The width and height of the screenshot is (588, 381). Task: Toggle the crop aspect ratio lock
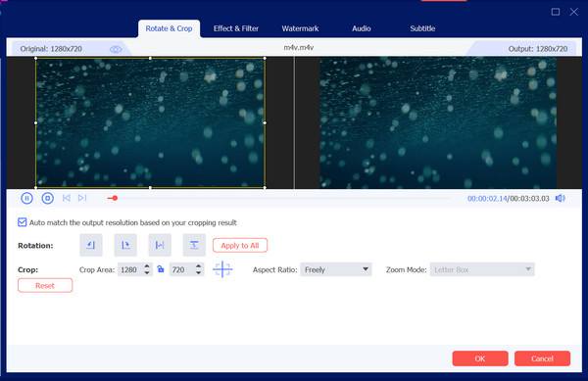[x=161, y=269]
